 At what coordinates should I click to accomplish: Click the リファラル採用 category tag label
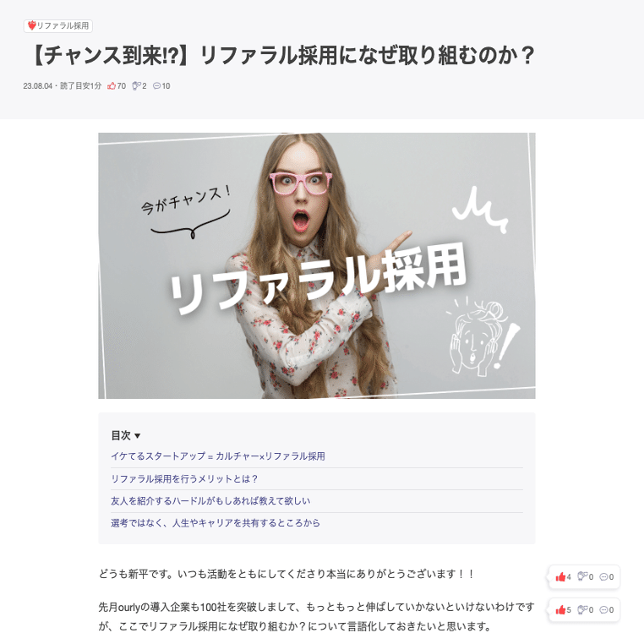tap(63, 26)
